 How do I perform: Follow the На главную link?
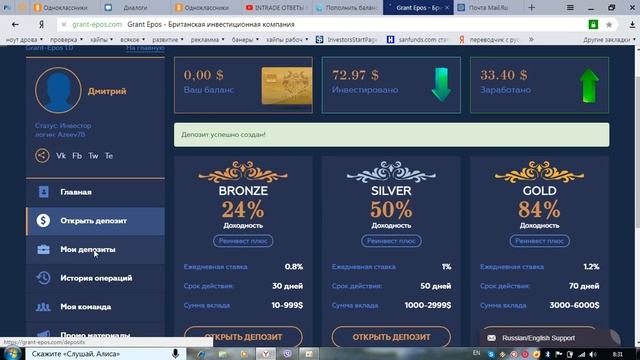145,48
